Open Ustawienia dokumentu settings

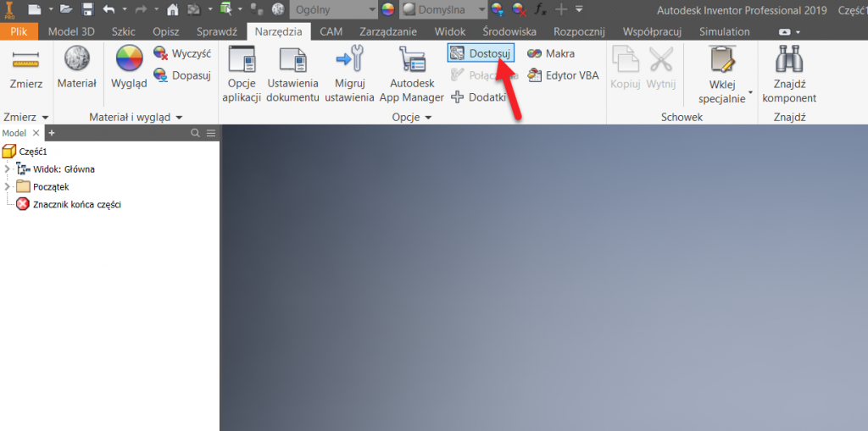292,63
